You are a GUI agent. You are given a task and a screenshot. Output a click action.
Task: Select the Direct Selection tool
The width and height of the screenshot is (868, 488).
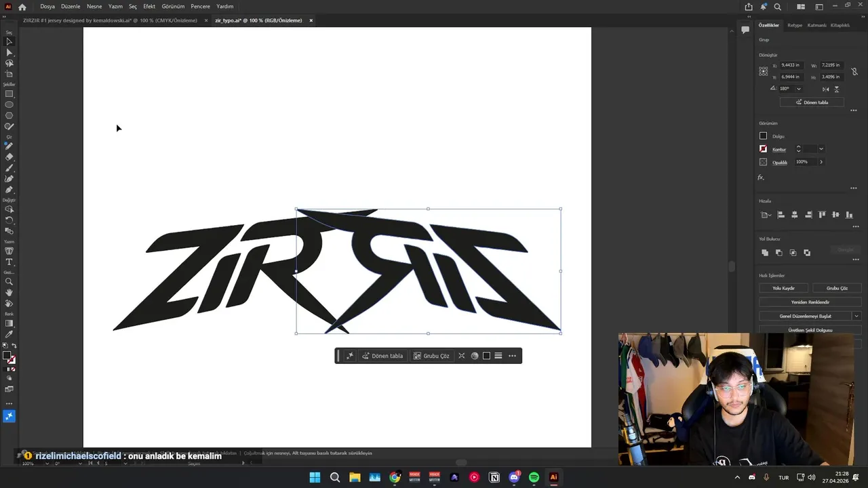[x=9, y=52]
